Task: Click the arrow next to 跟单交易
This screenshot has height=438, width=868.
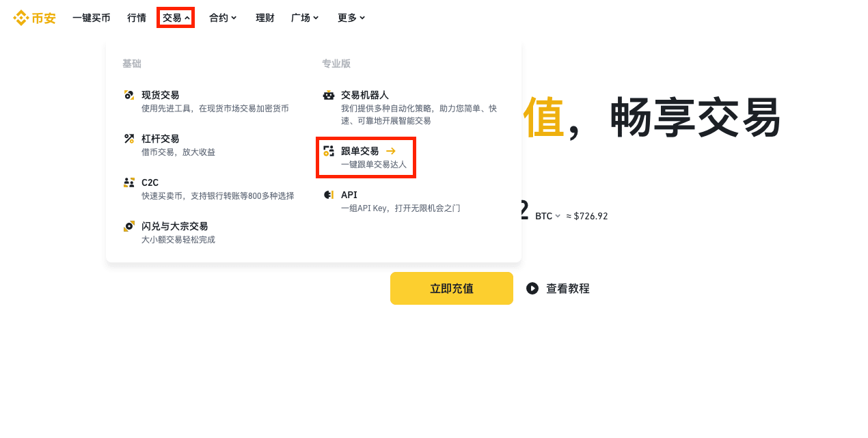Action: coord(391,151)
